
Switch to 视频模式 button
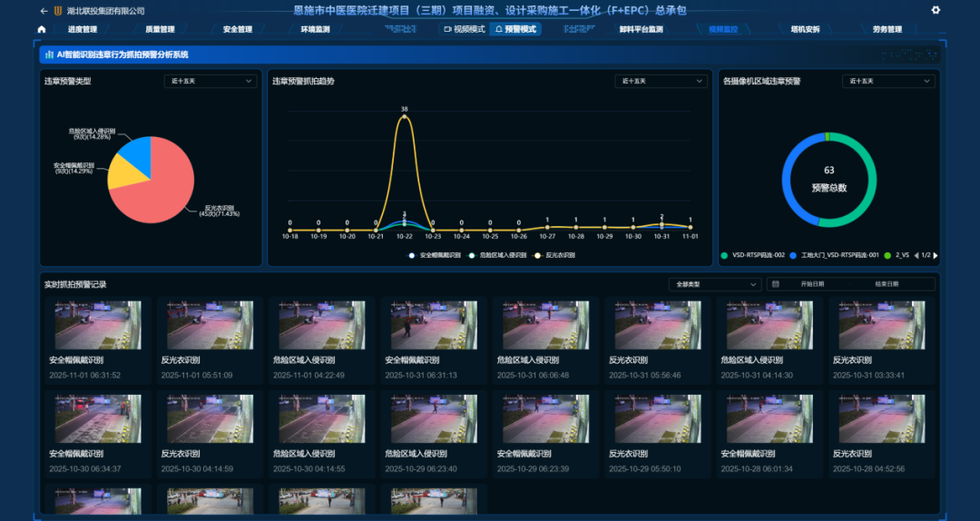[464, 29]
